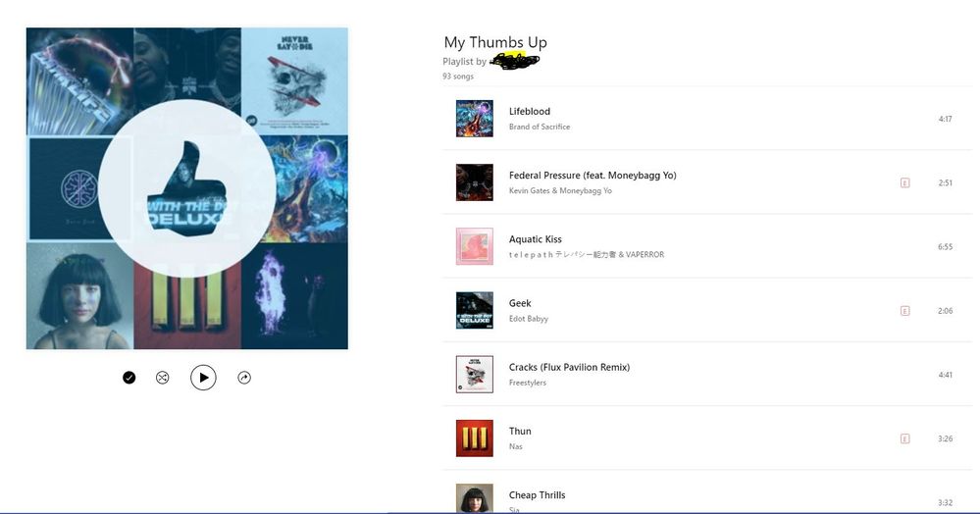Toggle the added-to-library checkmark icon
Image resolution: width=980 pixels, height=514 pixels.
tap(129, 378)
